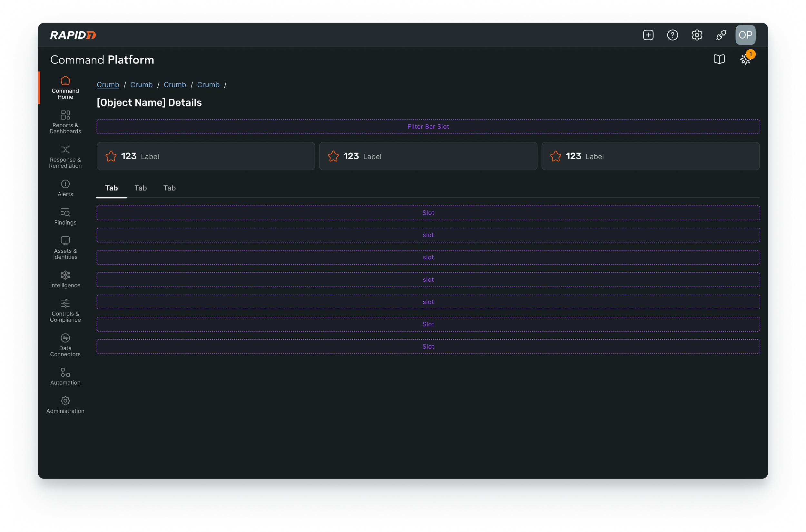
Task: Open the OP user avatar menu
Action: tap(745, 35)
